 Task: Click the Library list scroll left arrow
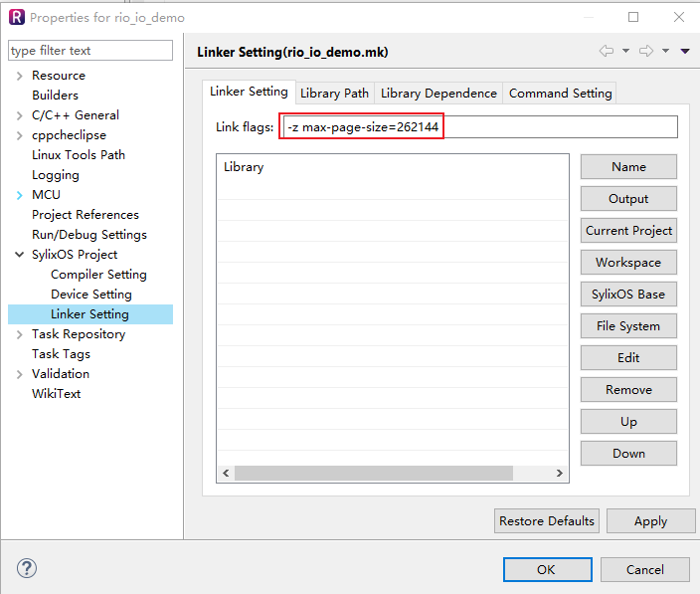pyautogui.click(x=226, y=473)
